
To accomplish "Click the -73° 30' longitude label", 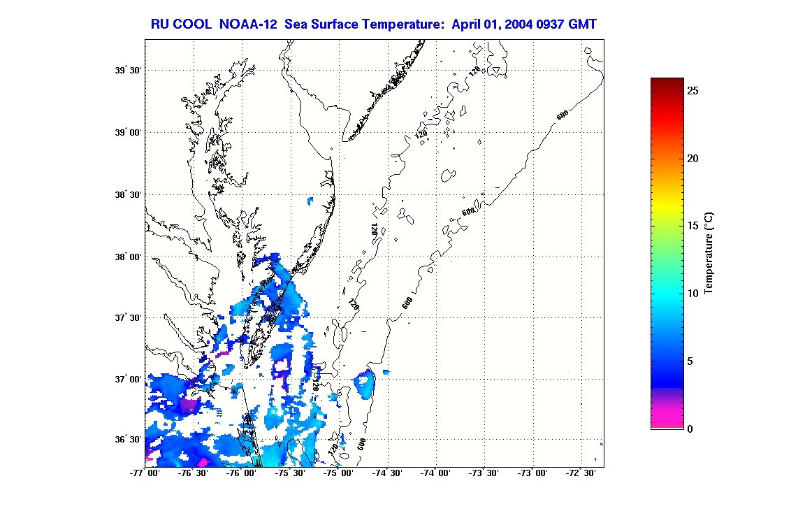I will [x=484, y=473].
